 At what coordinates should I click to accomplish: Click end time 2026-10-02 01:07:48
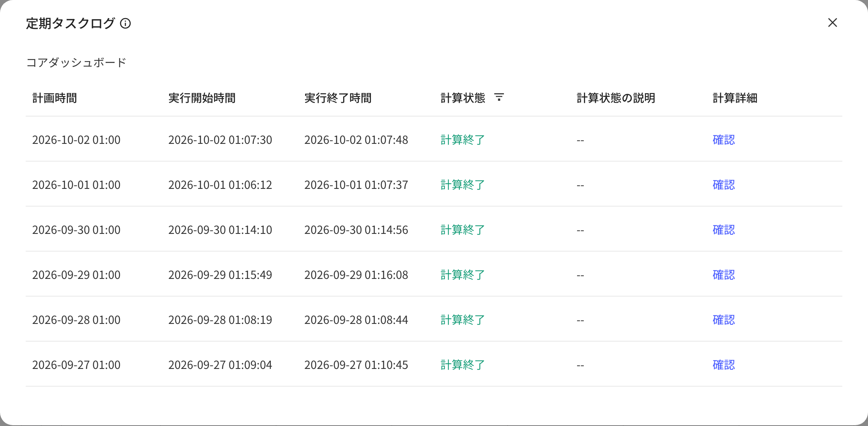pos(356,140)
